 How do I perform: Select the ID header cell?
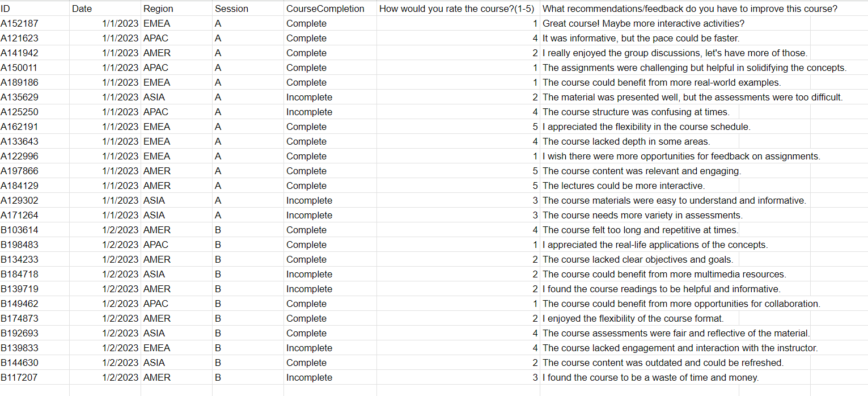tap(34, 9)
